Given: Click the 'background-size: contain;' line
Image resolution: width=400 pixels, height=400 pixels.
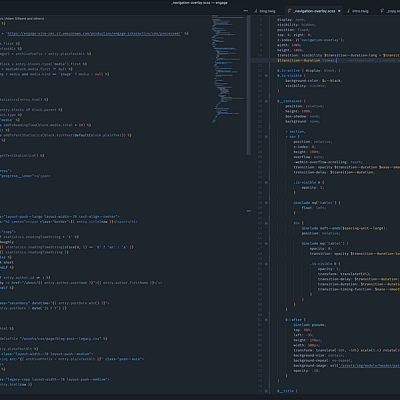Looking at the screenshot, I should (x=319, y=355).
